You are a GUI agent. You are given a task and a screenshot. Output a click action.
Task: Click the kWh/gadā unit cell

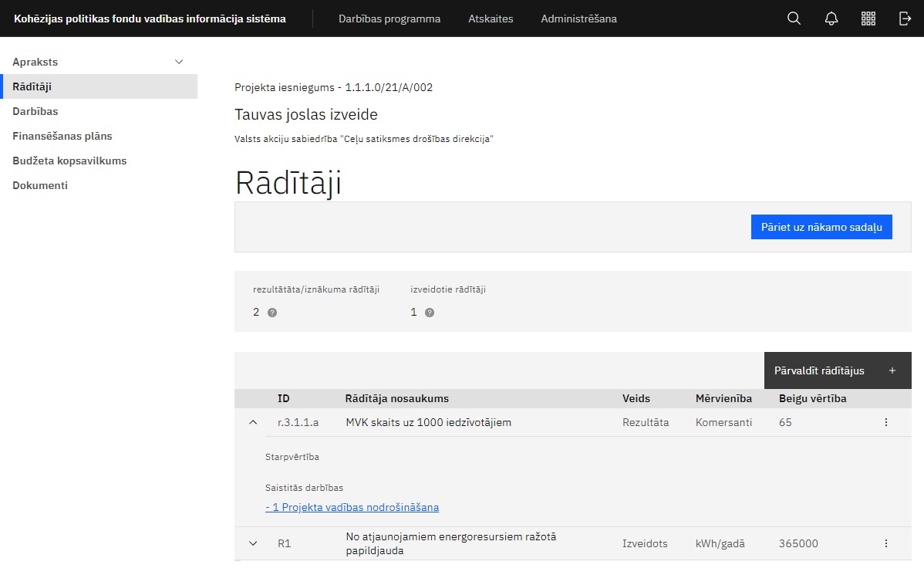click(x=720, y=544)
